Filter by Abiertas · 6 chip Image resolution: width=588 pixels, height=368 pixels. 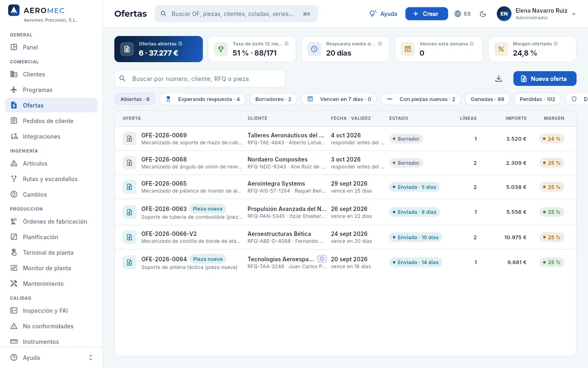tap(135, 99)
